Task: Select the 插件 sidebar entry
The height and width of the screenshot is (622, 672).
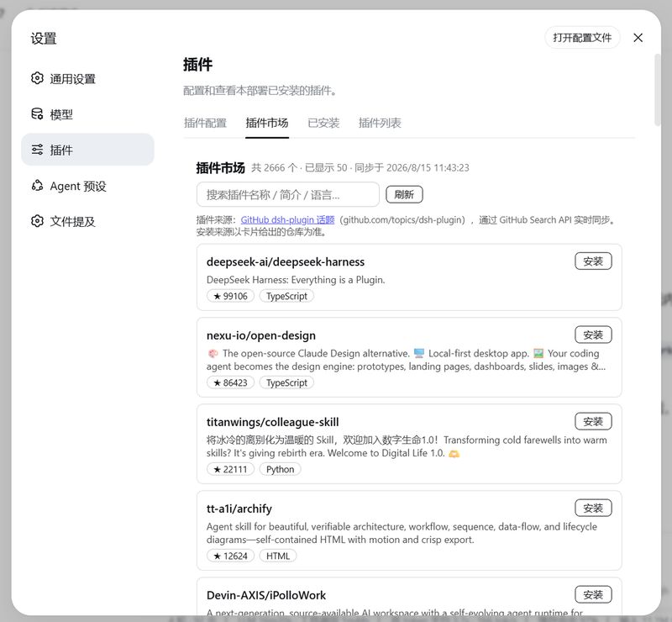Action: pyautogui.click(x=87, y=150)
